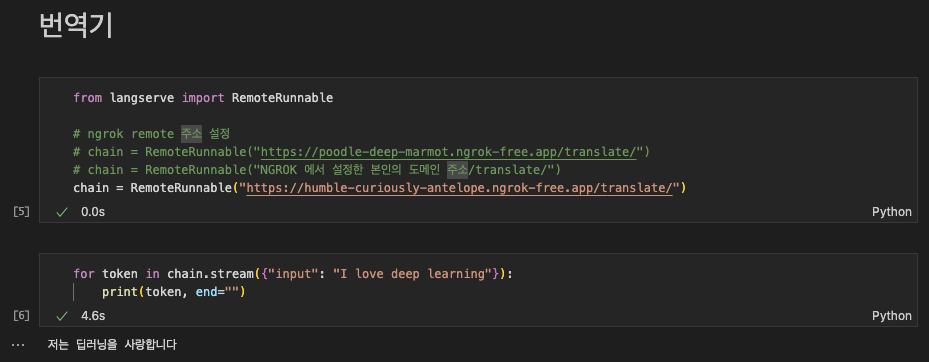The height and width of the screenshot is (362, 929).
Task: Click the output text 저는 딥러닝을 사랑합니다
Action: (x=112, y=344)
